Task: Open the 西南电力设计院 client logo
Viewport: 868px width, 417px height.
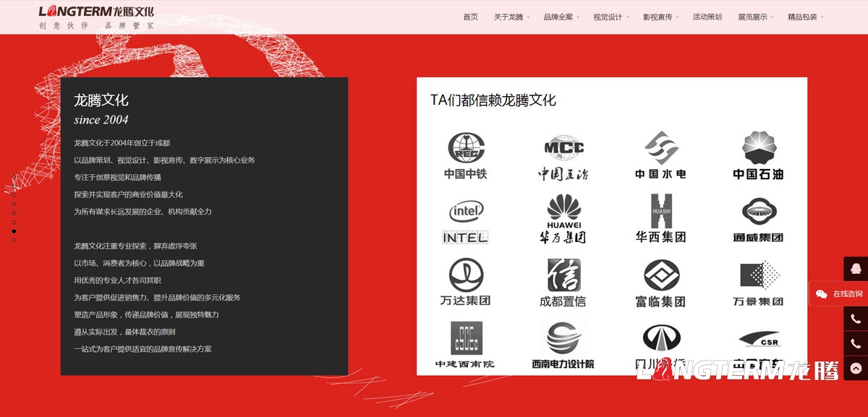Action: point(563,345)
